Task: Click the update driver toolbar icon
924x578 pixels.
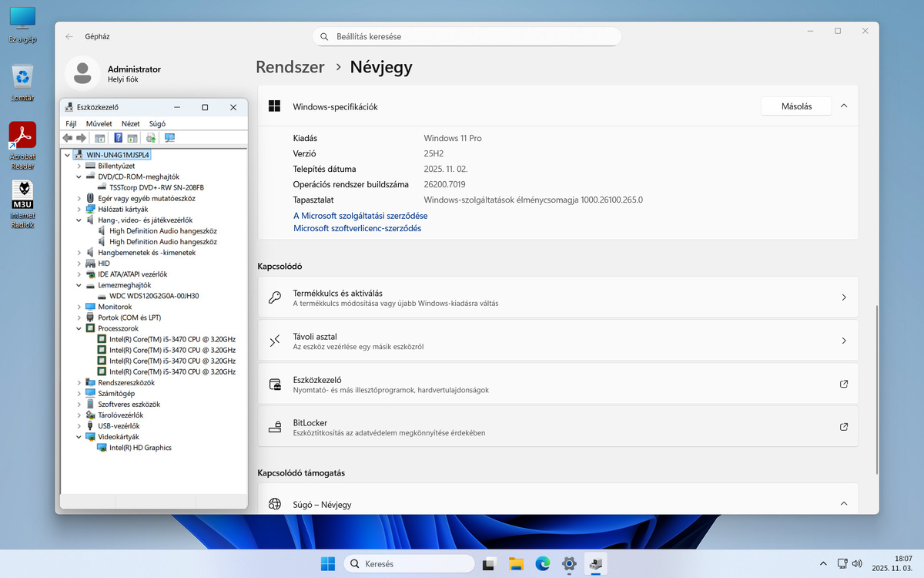Action: [151, 138]
